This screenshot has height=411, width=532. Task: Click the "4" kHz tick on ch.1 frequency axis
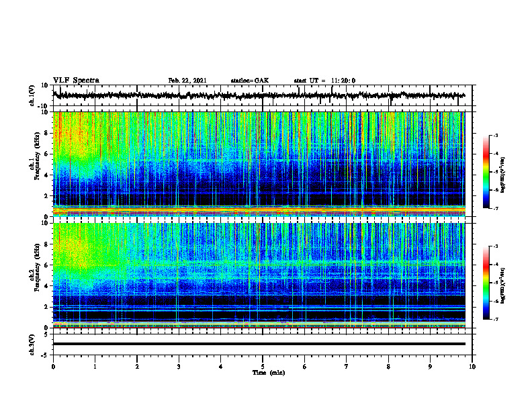pyautogui.click(x=46, y=175)
